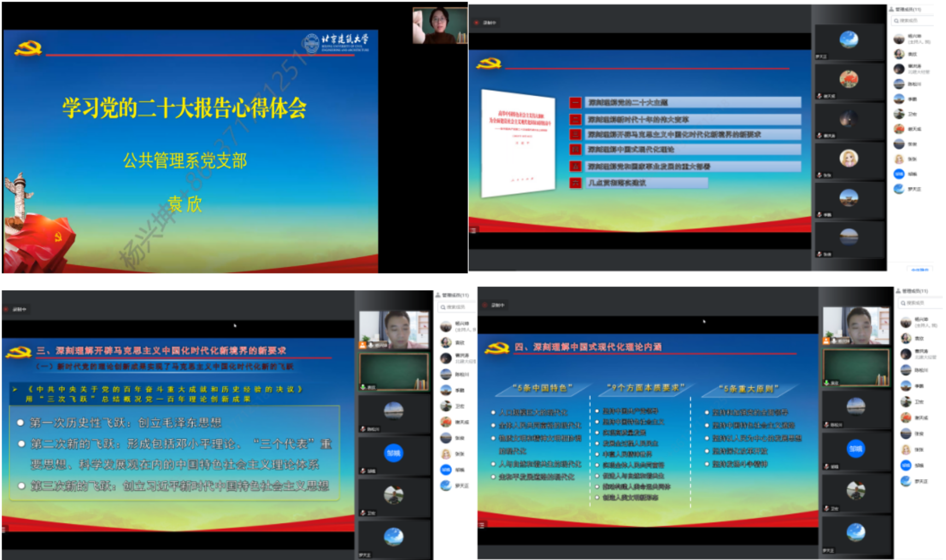Click the blue 邹娥 avatar tile in bottom-left meeting
Screen dimensions: 946x560
pyautogui.click(x=393, y=453)
